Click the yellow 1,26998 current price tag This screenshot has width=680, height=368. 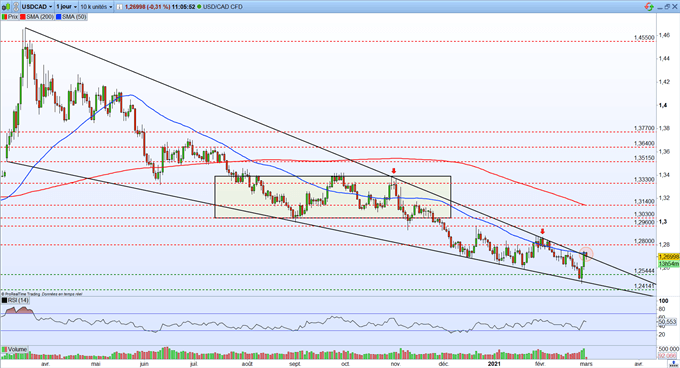pos(668,257)
